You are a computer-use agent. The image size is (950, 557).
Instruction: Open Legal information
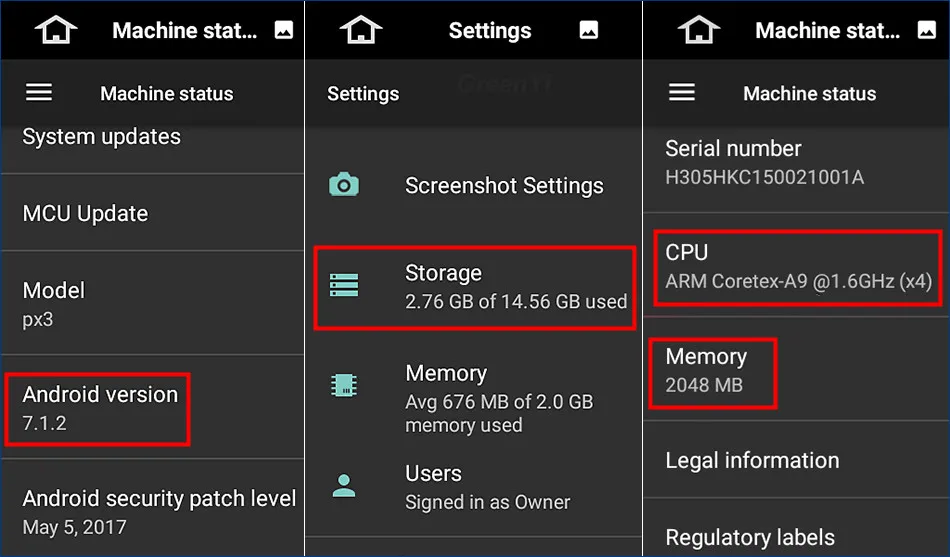[x=796, y=460]
